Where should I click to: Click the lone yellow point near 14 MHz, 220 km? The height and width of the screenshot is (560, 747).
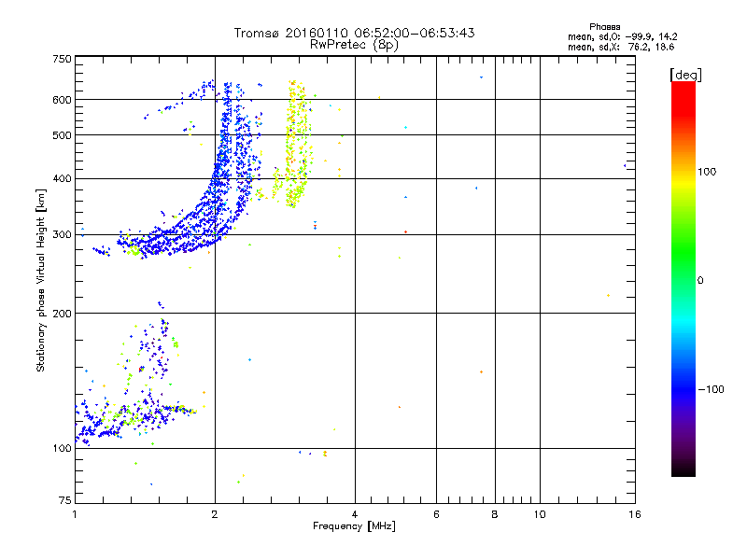(609, 296)
